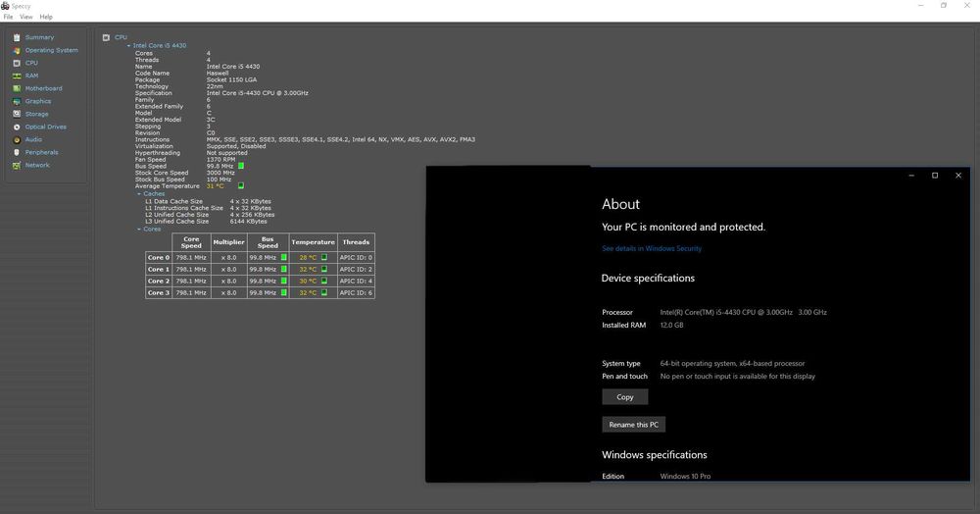
Task: Click the Socket 1150 LGA package value
Action: point(232,80)
